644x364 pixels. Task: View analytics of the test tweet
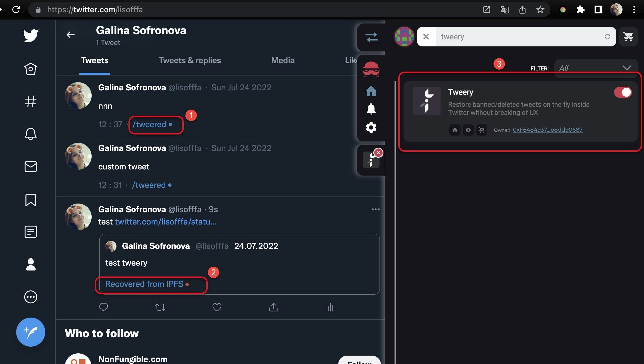(x=330, y=307)
